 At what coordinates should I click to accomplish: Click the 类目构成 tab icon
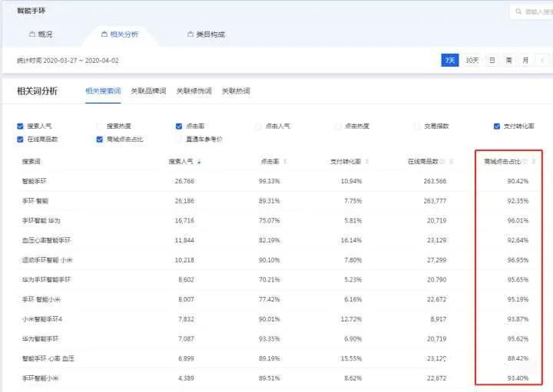pos(190,35)
